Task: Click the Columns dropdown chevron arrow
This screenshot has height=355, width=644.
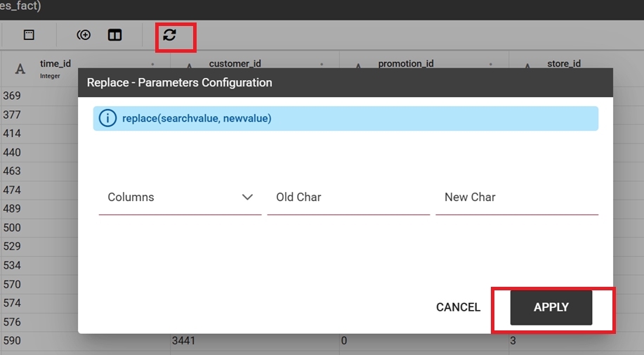Action: [x=247, y=198]
